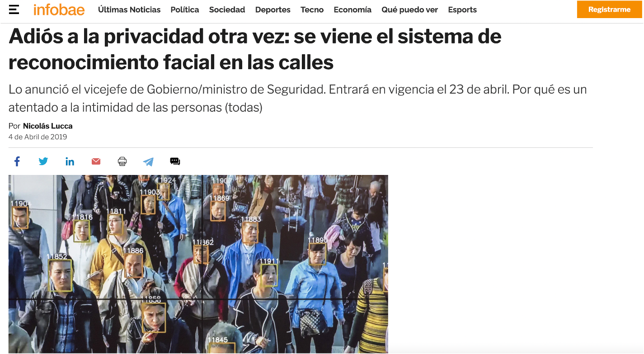The height and width of the screenshot is (354, 644).
Task: Share article on Twitter
Action: [x=43, y=161]
